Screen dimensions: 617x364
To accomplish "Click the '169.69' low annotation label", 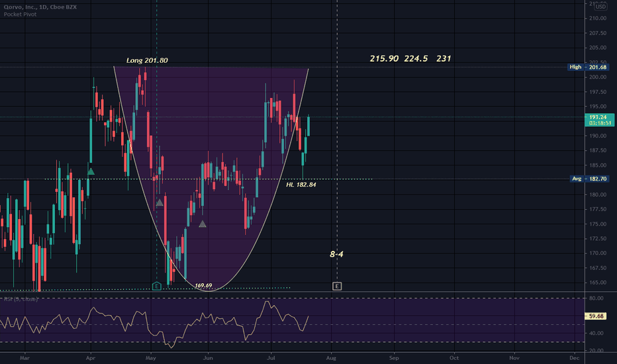I will pyautogui.click(x=203, y=285).
